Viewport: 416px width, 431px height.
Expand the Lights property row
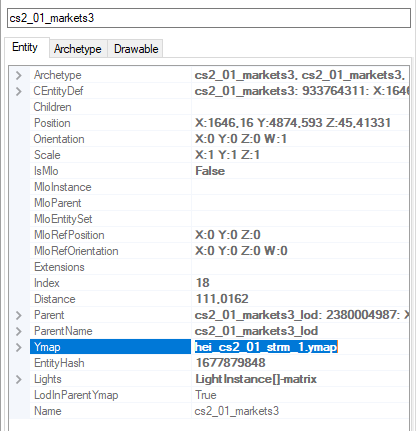tap(19, 379)
